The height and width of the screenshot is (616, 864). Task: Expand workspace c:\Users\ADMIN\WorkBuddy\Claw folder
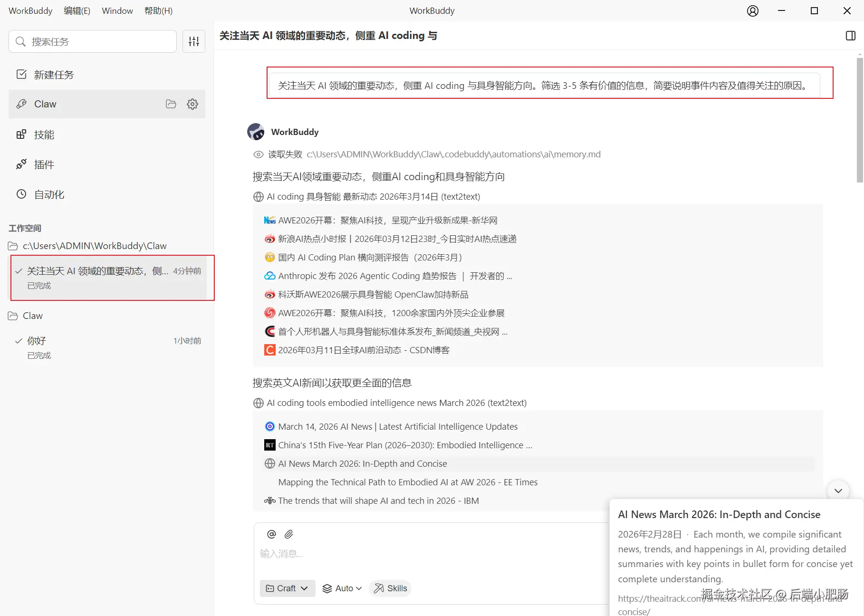(x=88, y=246)
